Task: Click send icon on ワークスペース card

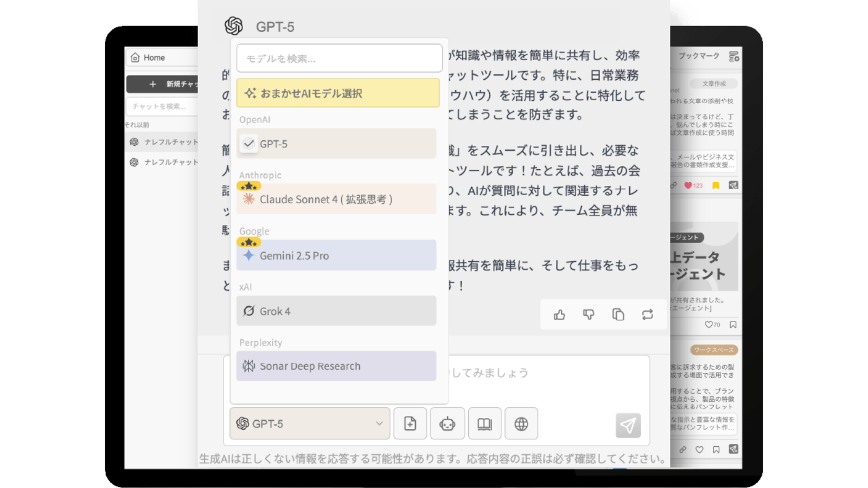Action: 733,449
